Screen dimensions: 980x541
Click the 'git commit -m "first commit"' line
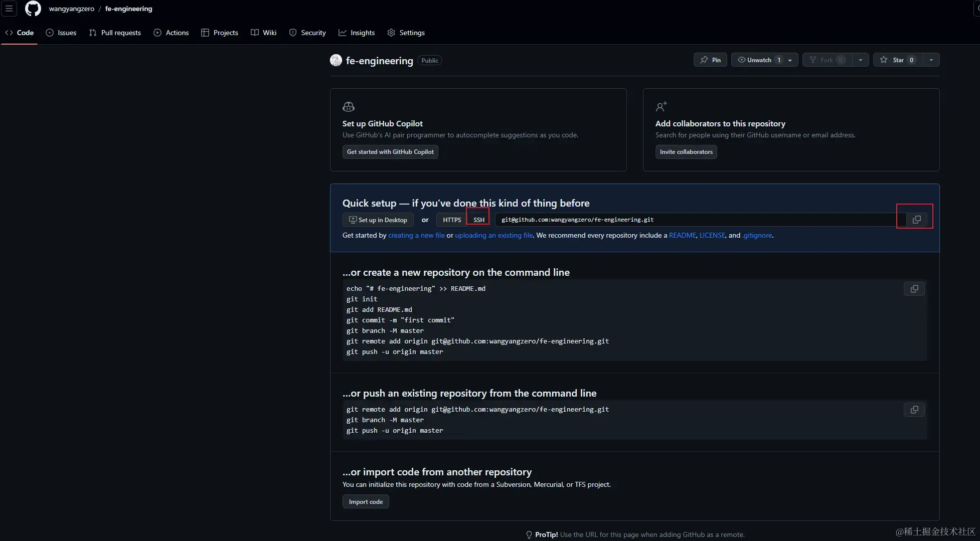point(400,320)
